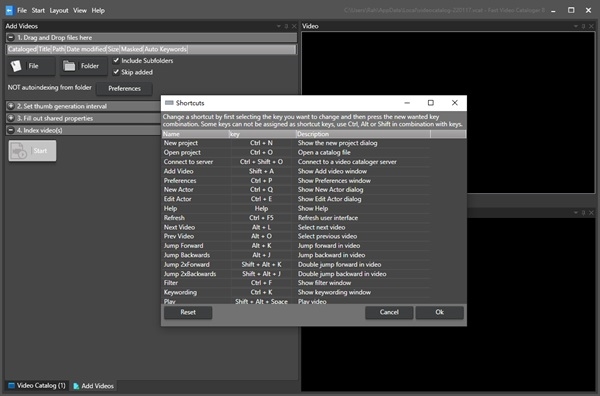Expand Set thumb generation interval section

tap(11, 106)
